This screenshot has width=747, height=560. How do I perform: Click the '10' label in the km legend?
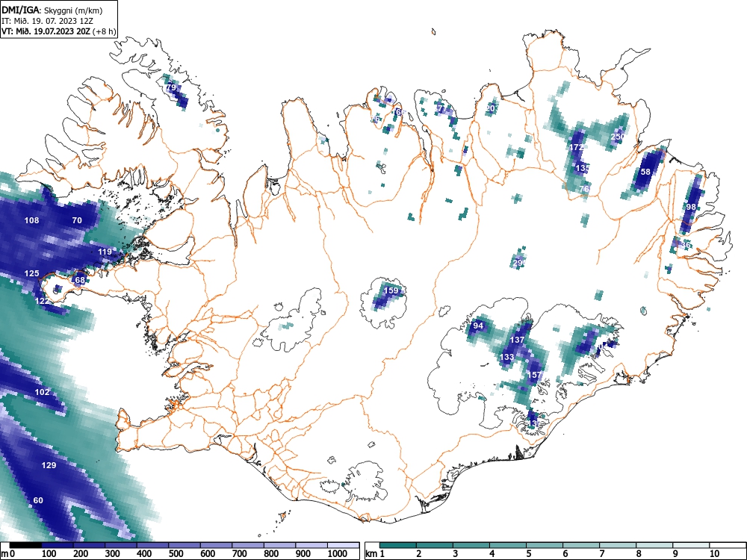pos(713,554)
